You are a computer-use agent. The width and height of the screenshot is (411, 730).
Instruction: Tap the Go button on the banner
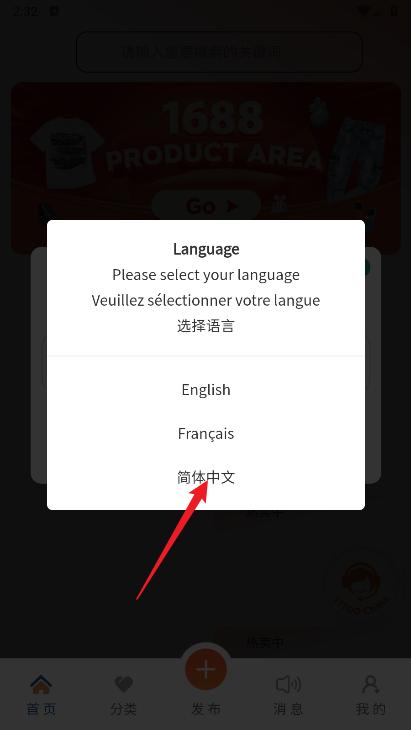click(x=206, y=205)
